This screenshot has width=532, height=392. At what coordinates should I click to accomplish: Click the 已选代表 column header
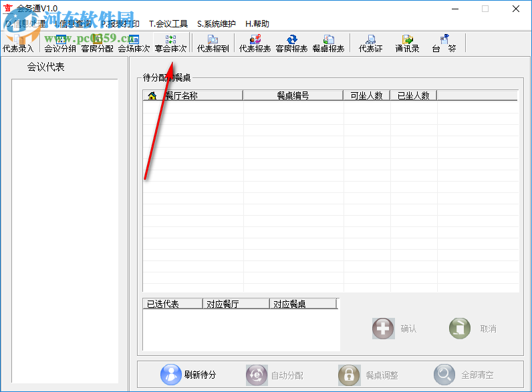[x=172, y=304]
